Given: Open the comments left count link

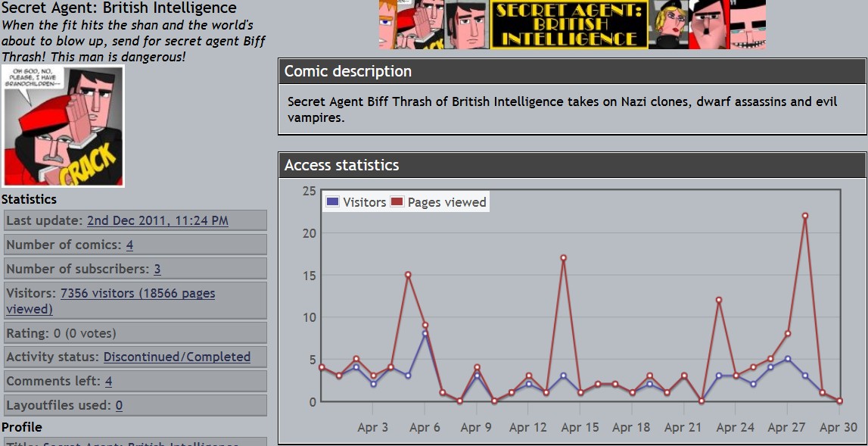Looking at the screenshot, I should (109, 382).
